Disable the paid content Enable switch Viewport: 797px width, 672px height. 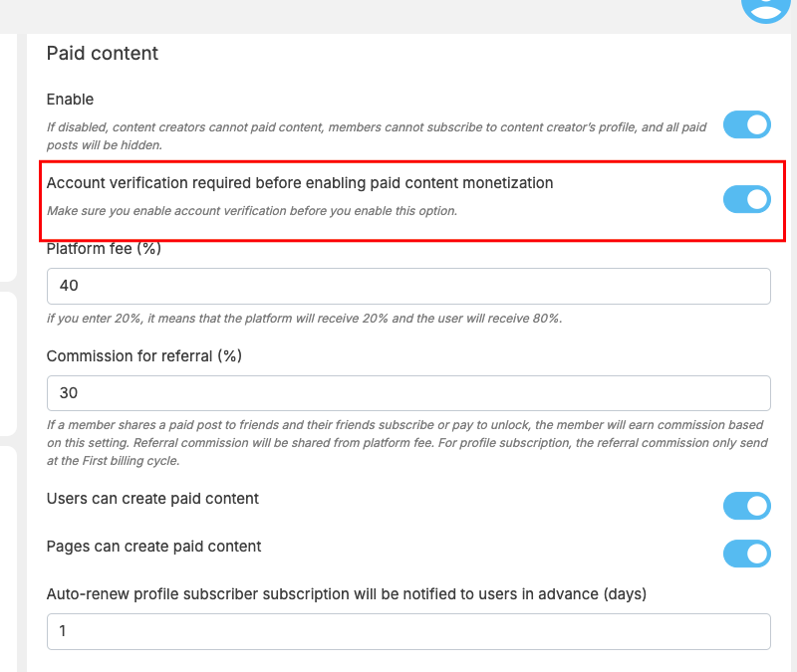746,124
